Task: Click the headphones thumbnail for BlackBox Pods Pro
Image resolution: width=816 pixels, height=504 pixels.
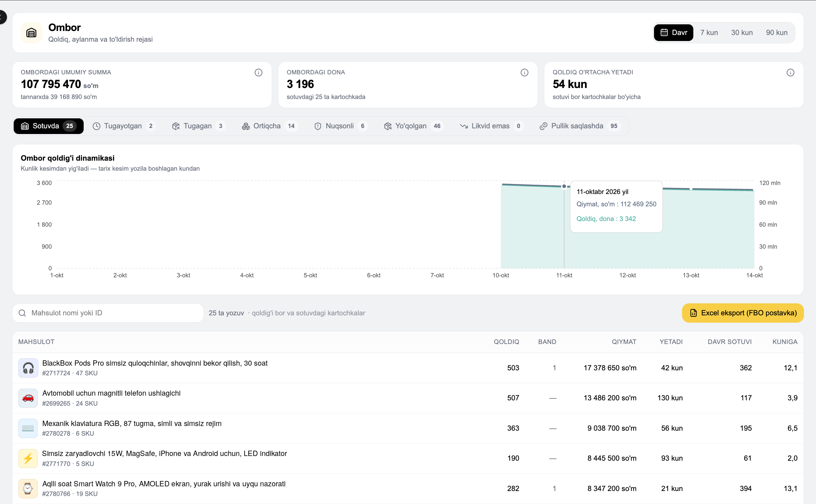Action: (28, 368)
